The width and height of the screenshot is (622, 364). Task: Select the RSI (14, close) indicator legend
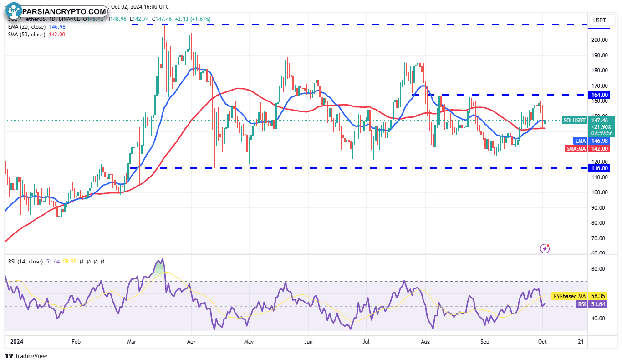click(26, 262)
